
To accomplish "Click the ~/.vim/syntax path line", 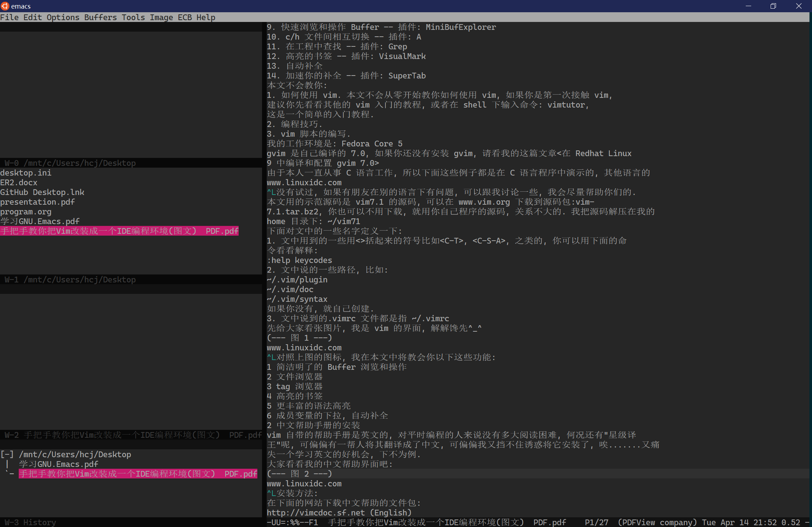I will click(297, 299).
